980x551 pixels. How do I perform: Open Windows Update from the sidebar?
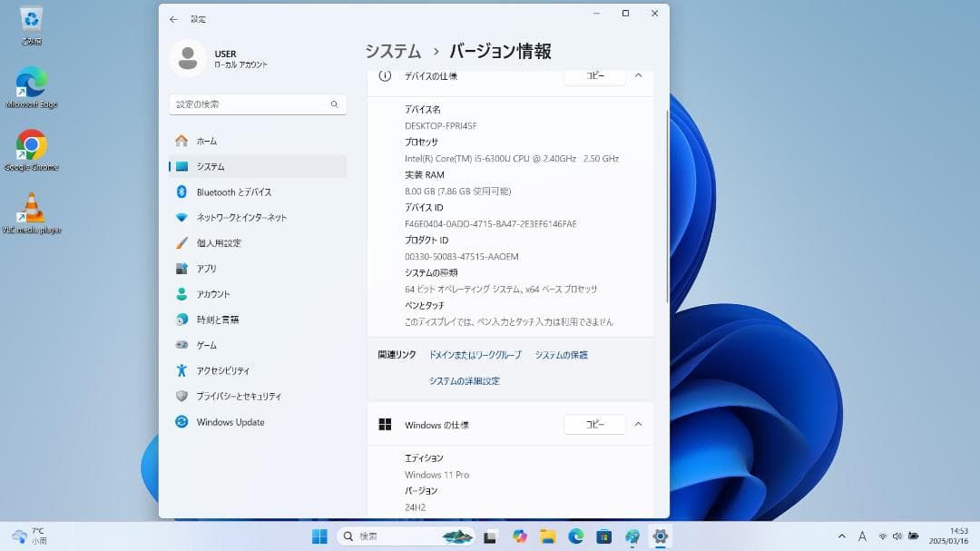pyautogui.click(x=230, y=421)
